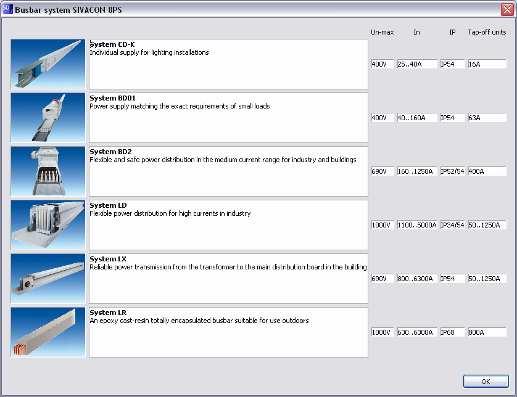Select the System LX busbar image

(48, 279)
